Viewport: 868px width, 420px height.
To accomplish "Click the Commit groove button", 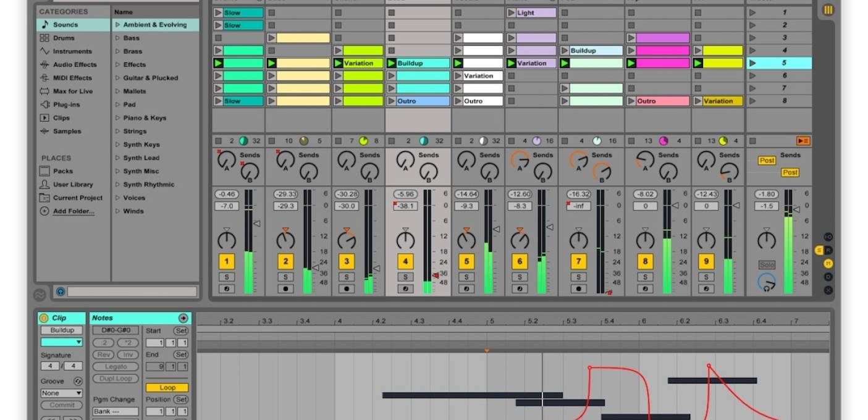I will 63,405.
